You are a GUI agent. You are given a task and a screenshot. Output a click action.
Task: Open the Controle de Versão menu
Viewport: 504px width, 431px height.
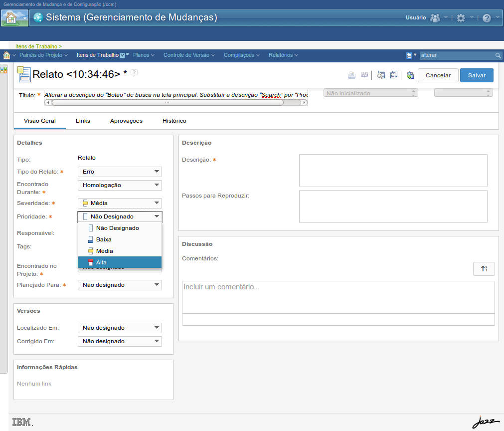(x=189, y=55)
